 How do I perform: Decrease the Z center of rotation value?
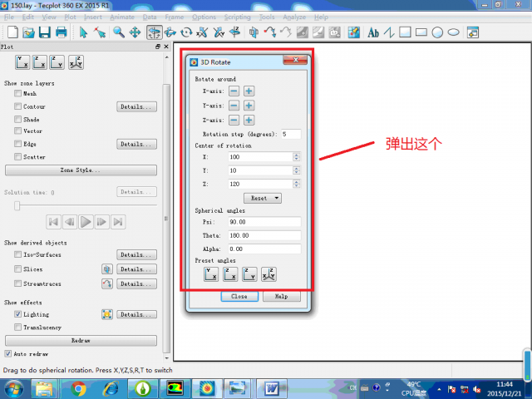click(x=296, y=185)
